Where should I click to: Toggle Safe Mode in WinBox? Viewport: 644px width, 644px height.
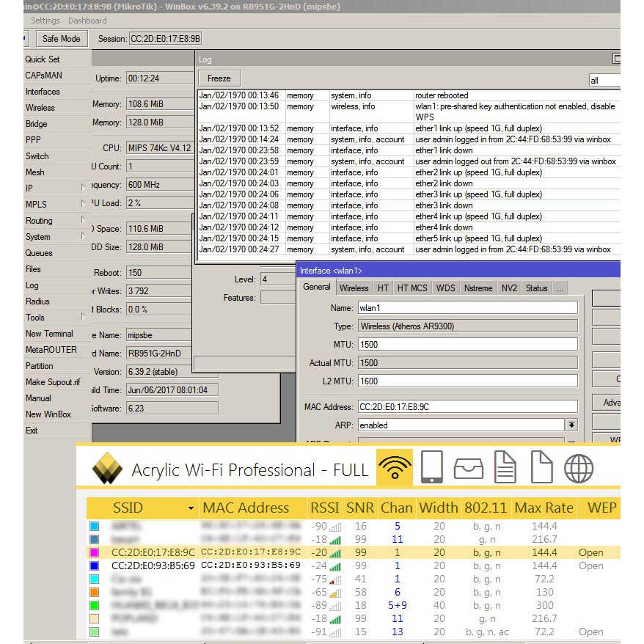61,38
